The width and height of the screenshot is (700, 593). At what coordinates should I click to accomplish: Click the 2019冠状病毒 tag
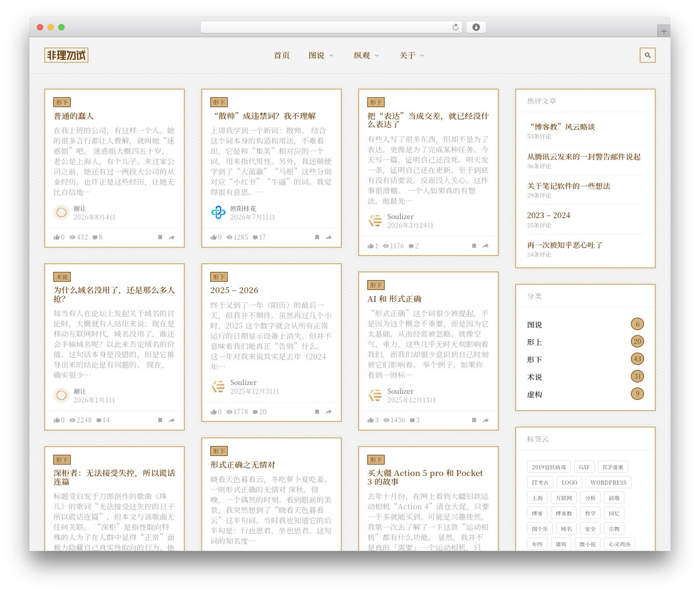tap(549, 467)
